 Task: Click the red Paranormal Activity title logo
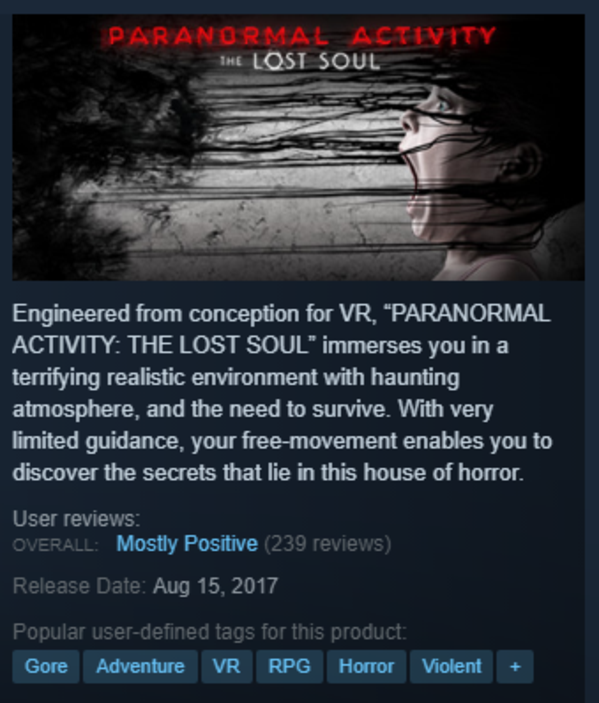point(302,36)
